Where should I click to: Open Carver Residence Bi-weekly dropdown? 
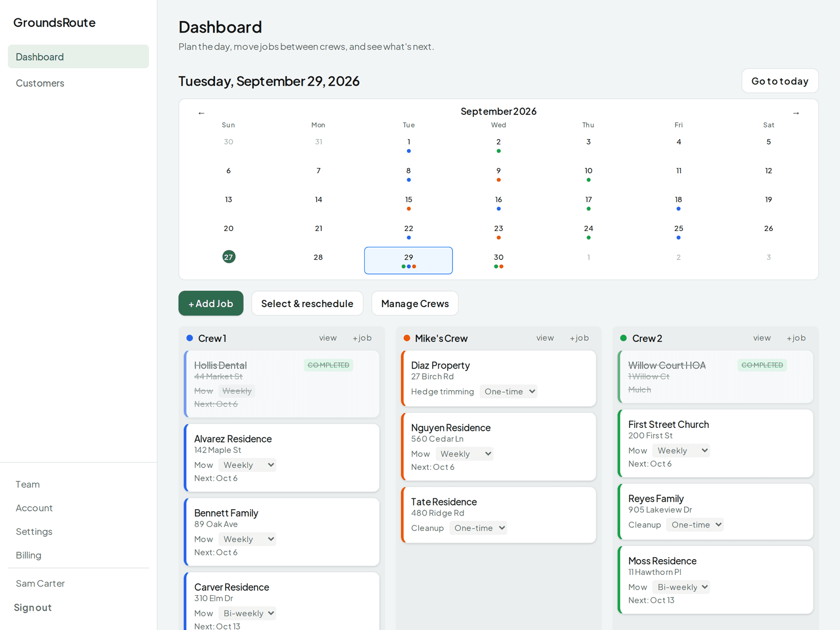pos(247,613)
